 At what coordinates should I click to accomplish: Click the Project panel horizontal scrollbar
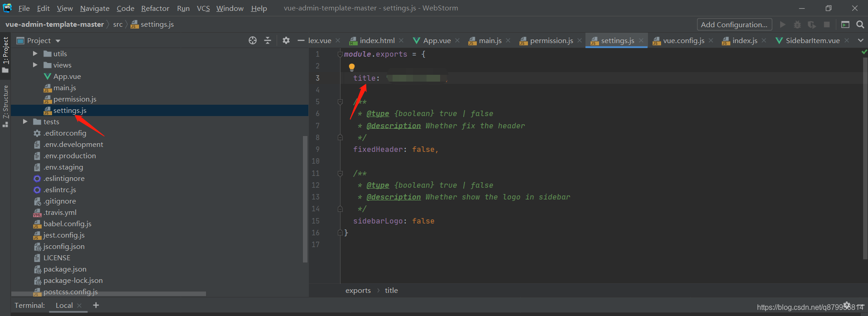point(109,294)
